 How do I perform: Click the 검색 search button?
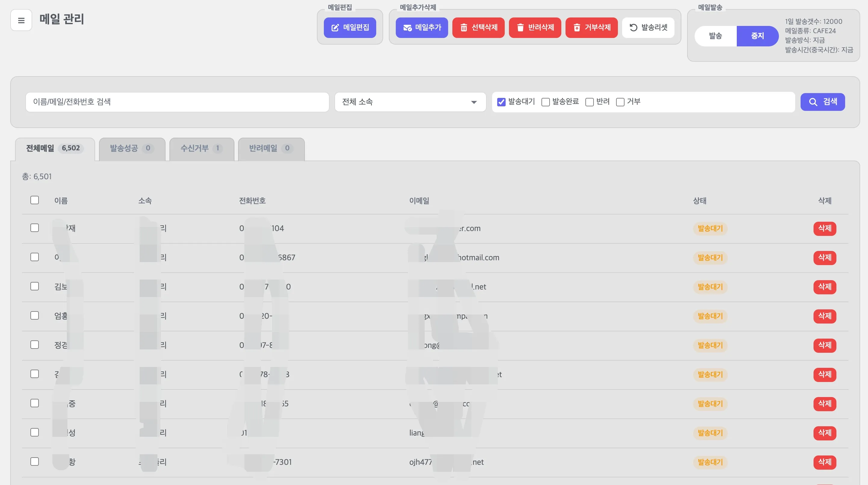click(x=823, y=102)
